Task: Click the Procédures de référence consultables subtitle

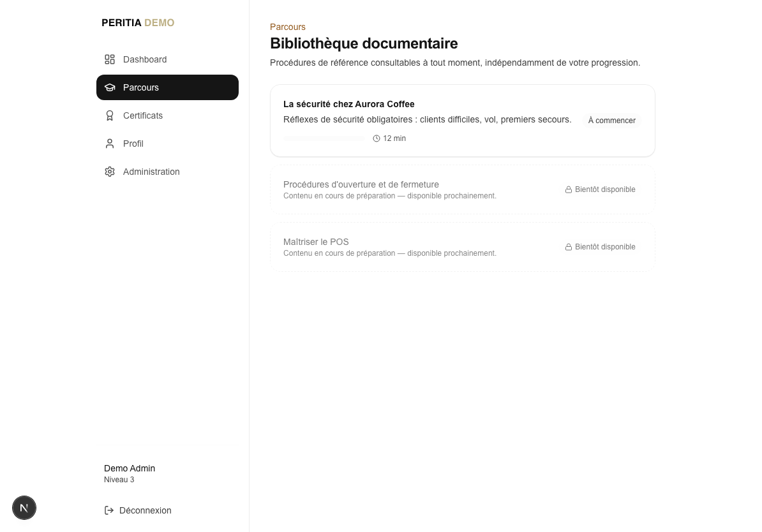Action: pos(455,63)
